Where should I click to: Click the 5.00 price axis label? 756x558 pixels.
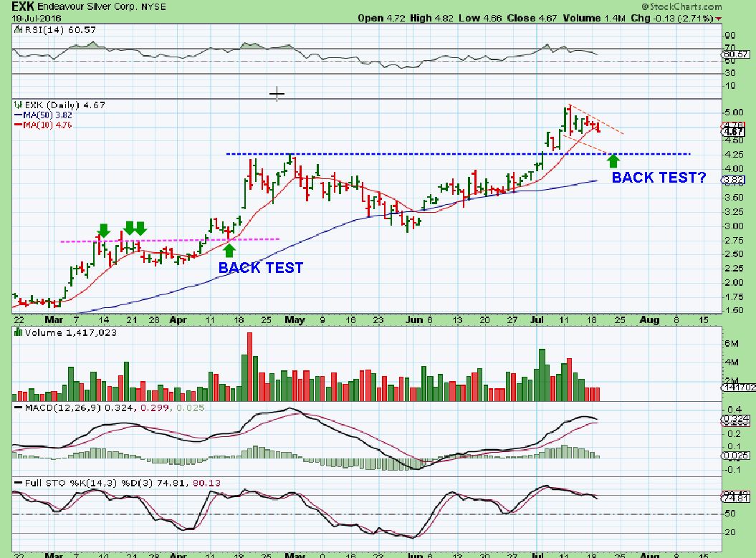click(x=733, y=112)
